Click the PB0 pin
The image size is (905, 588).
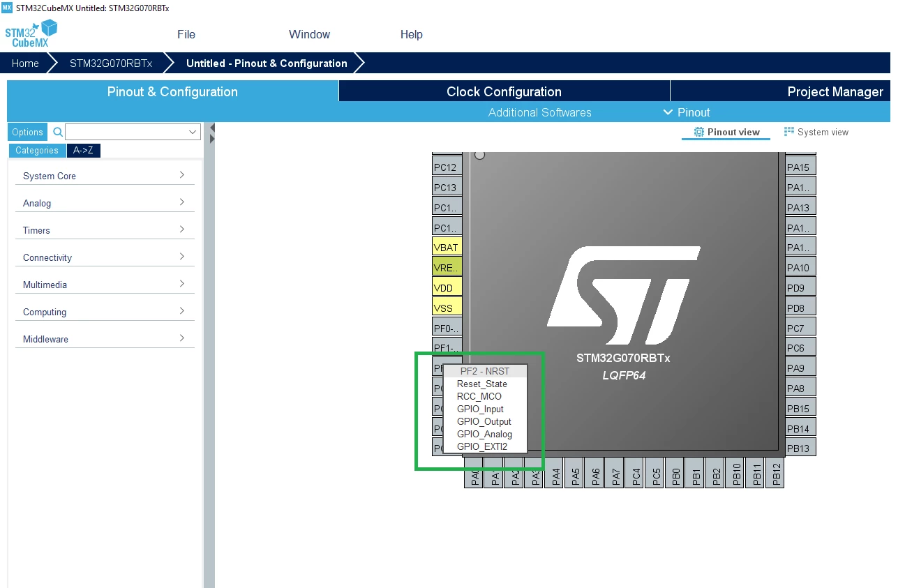pyautogui.click(x=675, y=473)
